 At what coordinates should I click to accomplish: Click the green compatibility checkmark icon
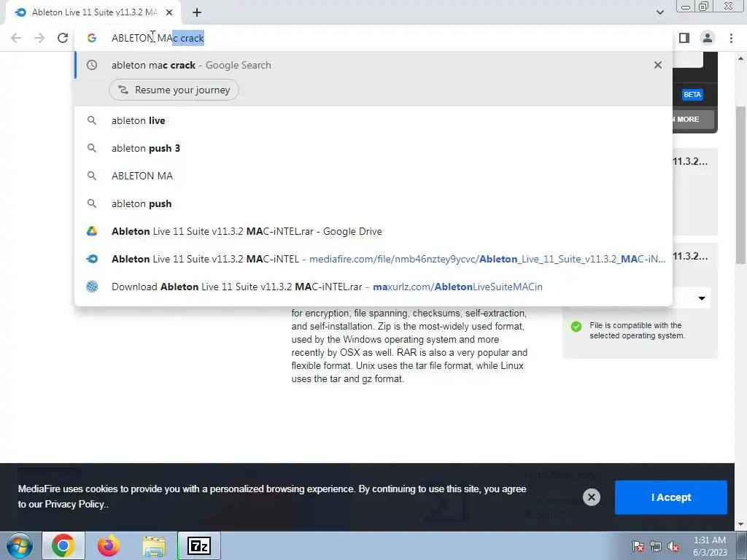(x=576, y=327)
